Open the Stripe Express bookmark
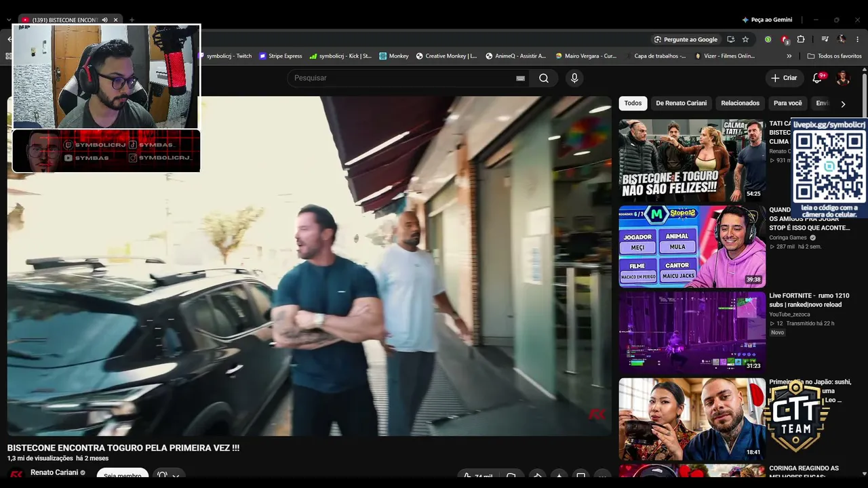Screen dimensions: 868x488 point(281,56)
